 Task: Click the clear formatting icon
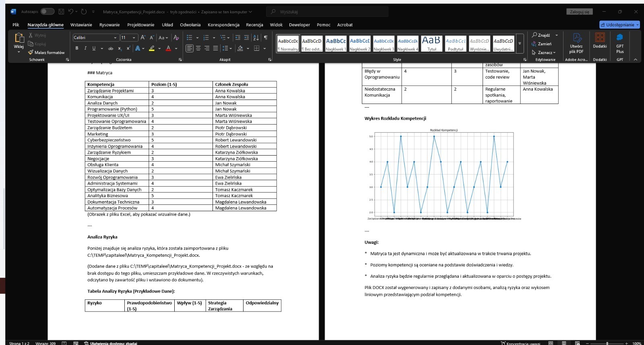[176, 37]
